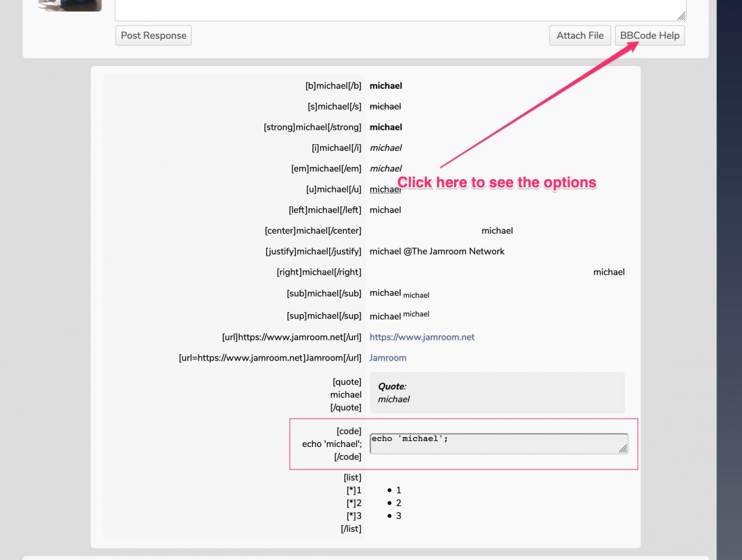
Task: Click the [right]michael[/right] example text
Action: coord(319,272)
